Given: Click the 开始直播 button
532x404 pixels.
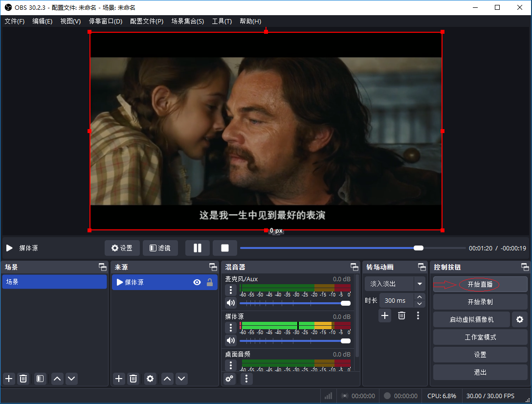Looking at the screenshot, I should 480,284.
